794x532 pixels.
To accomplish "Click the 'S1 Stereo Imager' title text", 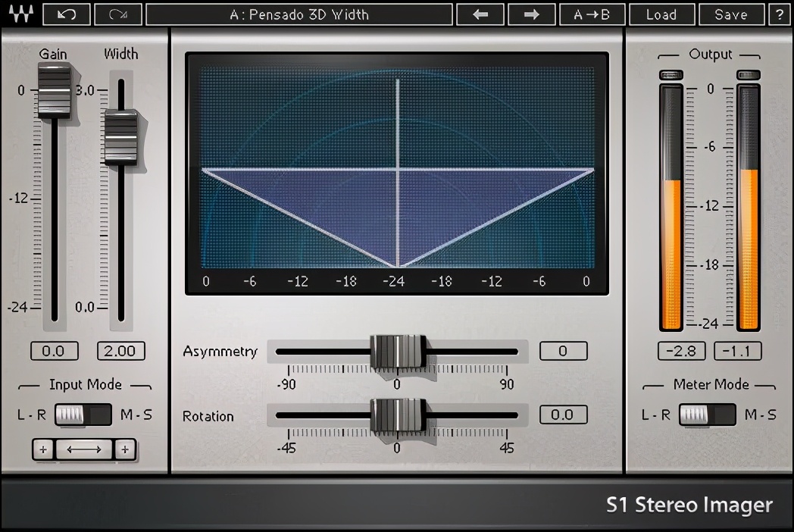I will point(689,505).
